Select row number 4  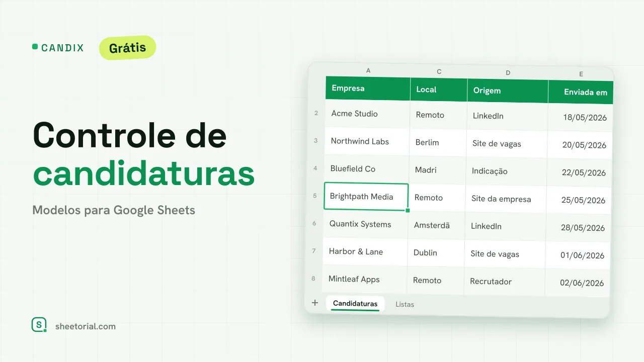pos(315,168)
